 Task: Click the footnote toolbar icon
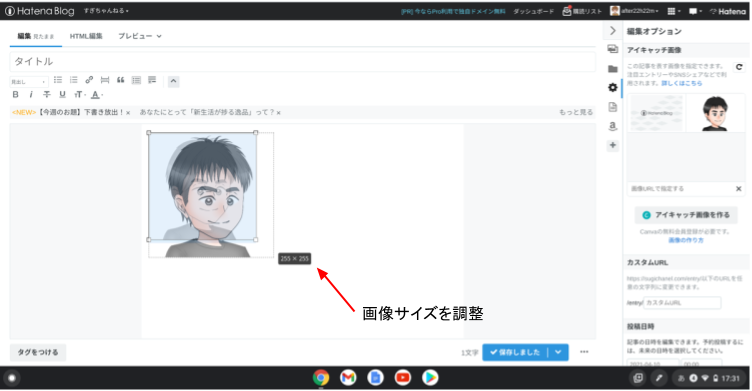(152, 80)
